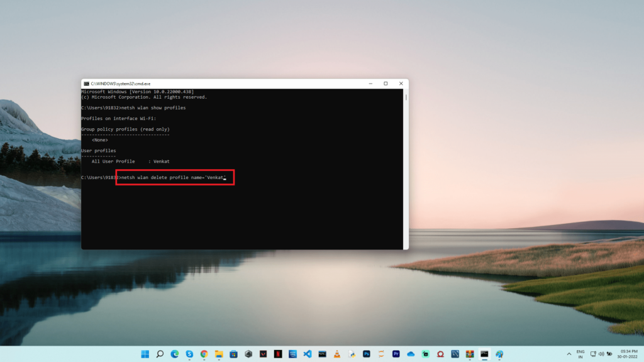
Task: Open the volume control in the system tray
Action: pyautogui.click(x=601, y=354)
